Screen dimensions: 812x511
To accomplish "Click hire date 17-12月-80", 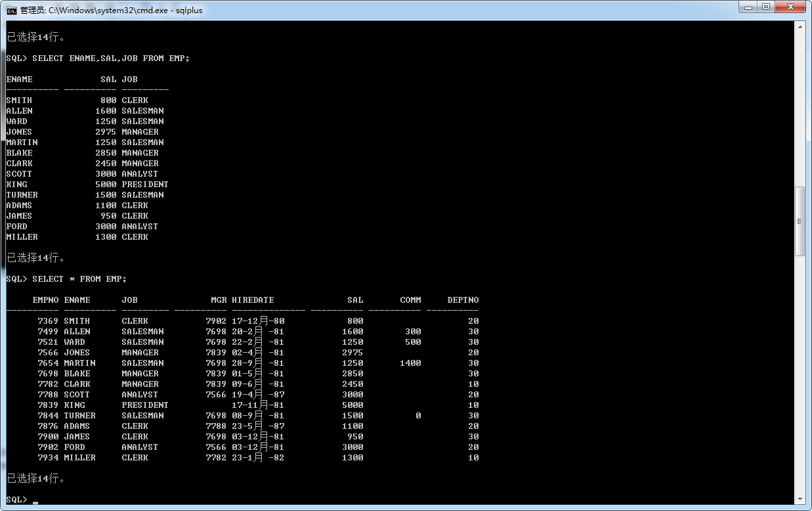I will pos(258,321).
